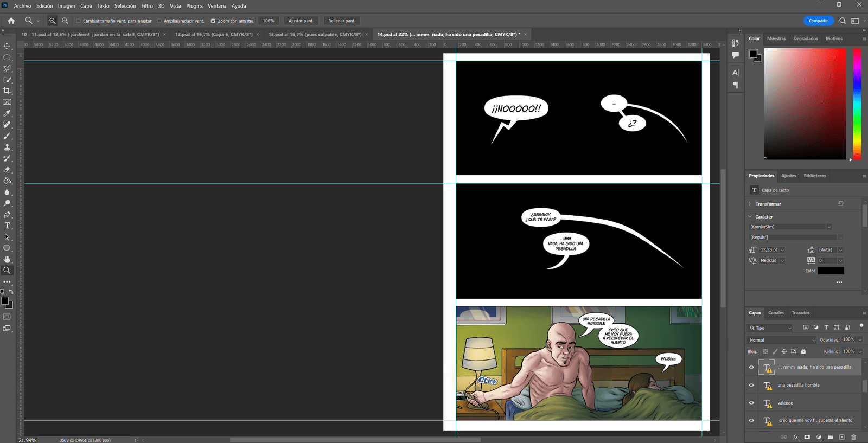Viewport: 868px width, 443px height.
Task: Click the black text color swatch
Action: (x=831, y=271)
